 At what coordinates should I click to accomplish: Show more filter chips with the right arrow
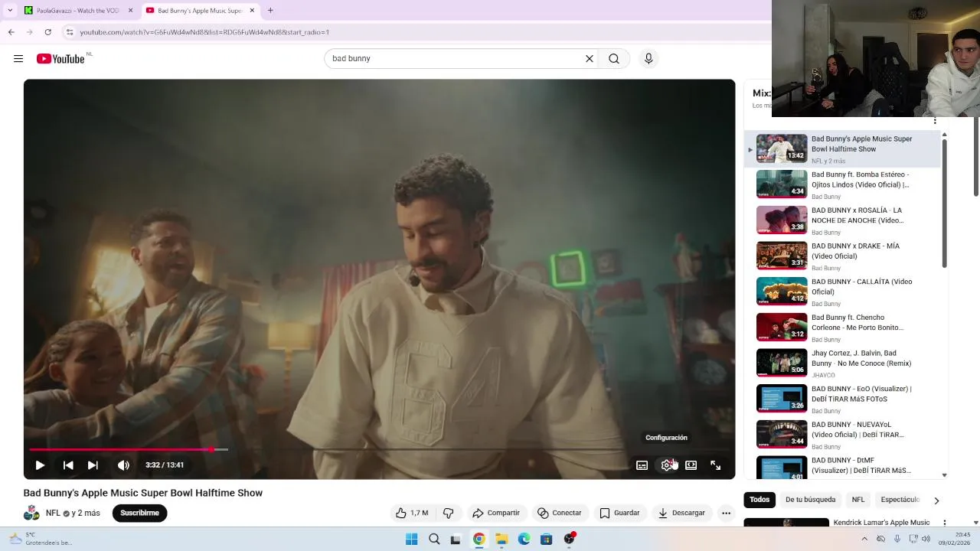click(936, 500)
